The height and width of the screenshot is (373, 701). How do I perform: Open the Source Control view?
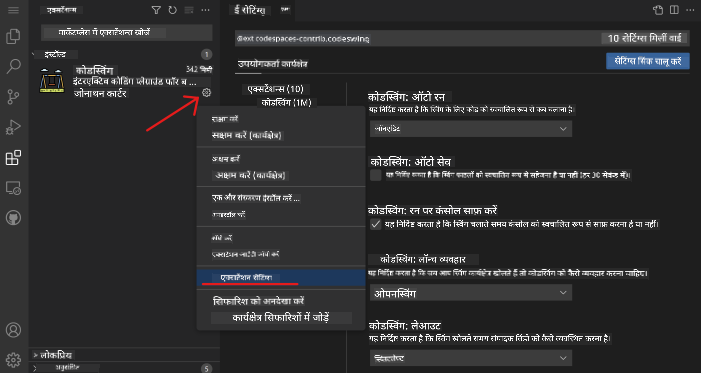[x=13, y=97]
